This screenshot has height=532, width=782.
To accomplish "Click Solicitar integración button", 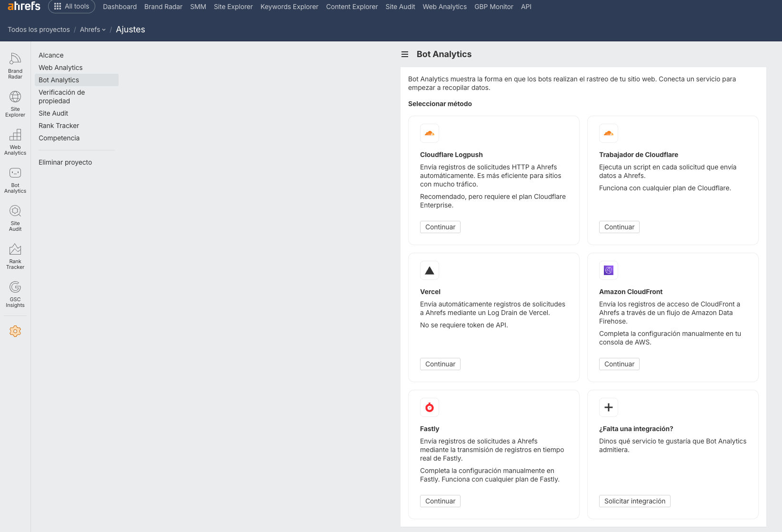I will [x=635, y=501].
